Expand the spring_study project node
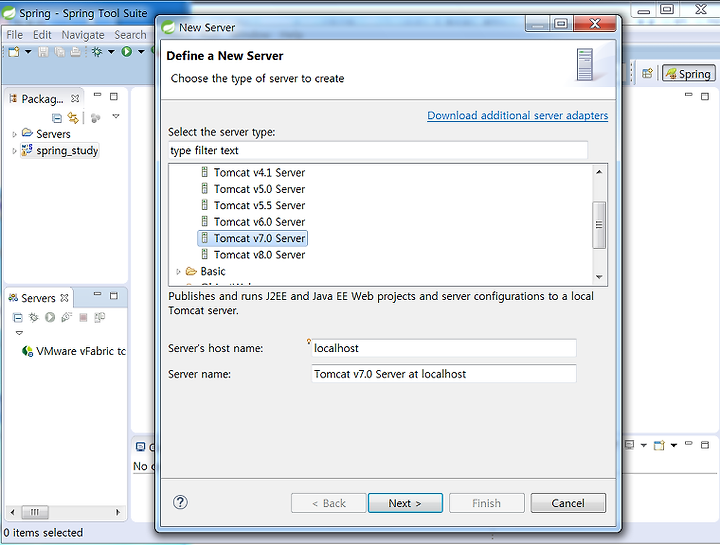Screen dimensions: 720x545 pos(14,151)
